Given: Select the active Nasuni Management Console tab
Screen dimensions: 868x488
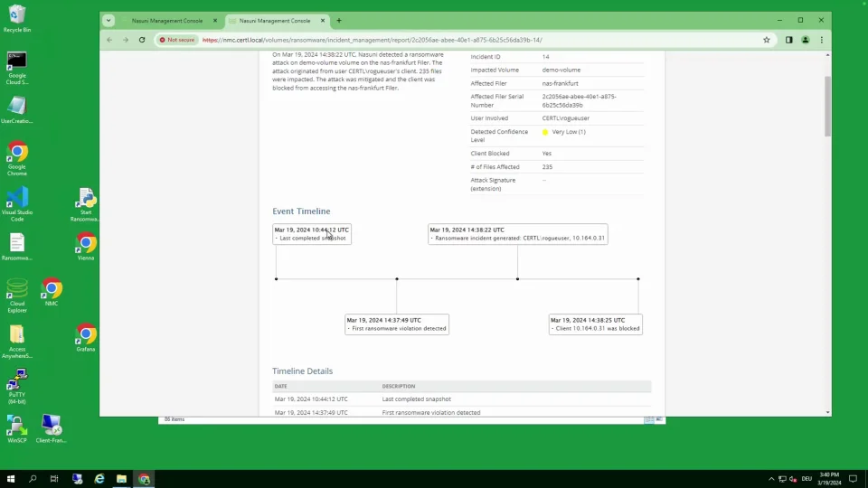Looking at the screenshot, I should tap(275, 21).
